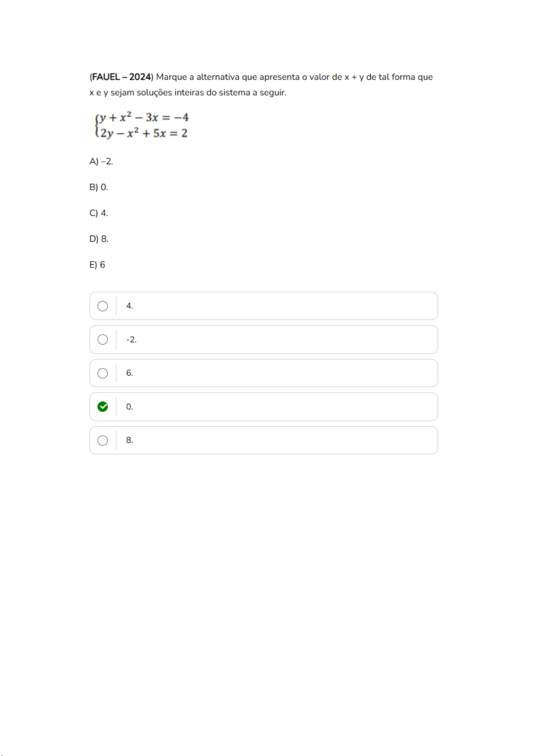
Task: Click the answer option text '-2.'
Action: (131, 340)
